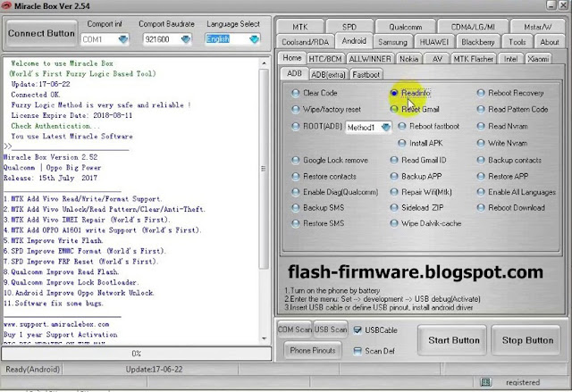Switch to the Fastboot tab
Viewport: 572px width, 392px height.
366,75
